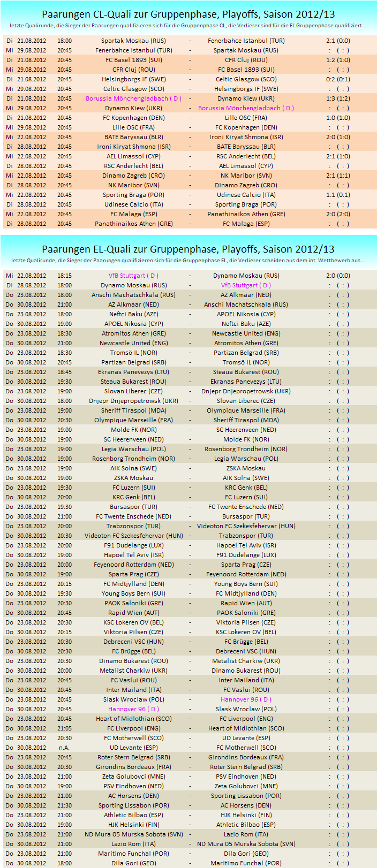Image resolution: width=377 pixels, height=868 pixels.
Task: Click home team Celtic Glasgow (SCO) on 29.08.2012
Action: [x=133, y=89]
